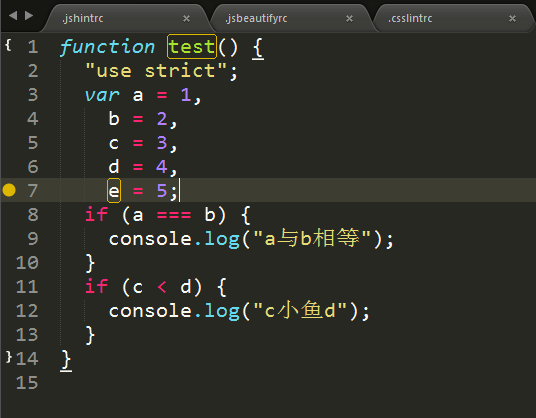
Task: Click 'console' on line 12
Action: [x=150, y=311]
